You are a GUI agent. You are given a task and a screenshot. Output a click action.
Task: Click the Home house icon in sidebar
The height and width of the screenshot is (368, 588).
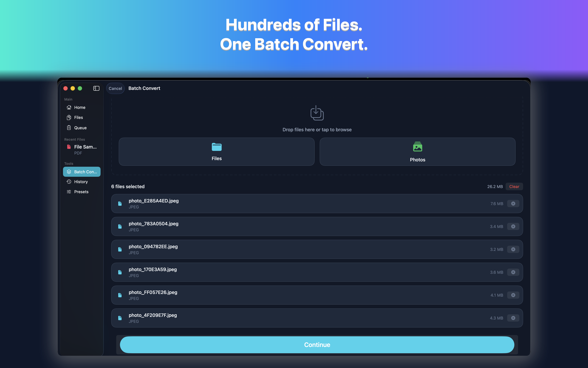click(69, 107)
